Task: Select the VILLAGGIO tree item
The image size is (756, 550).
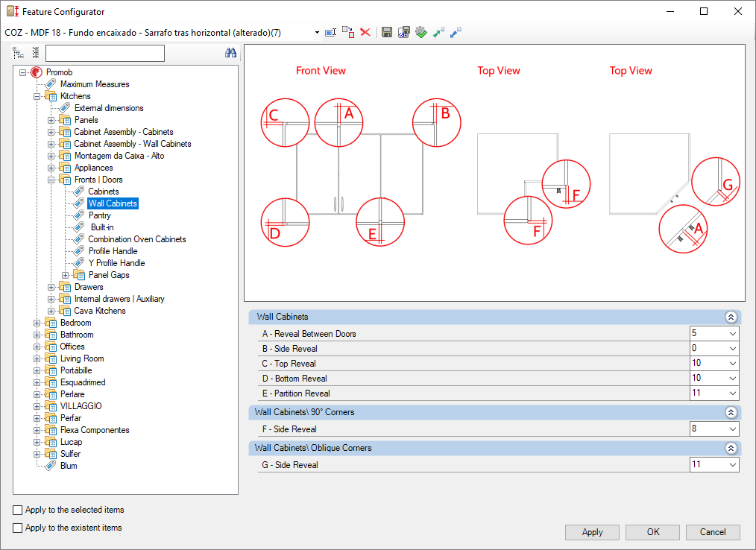Action: pos(81,406)
